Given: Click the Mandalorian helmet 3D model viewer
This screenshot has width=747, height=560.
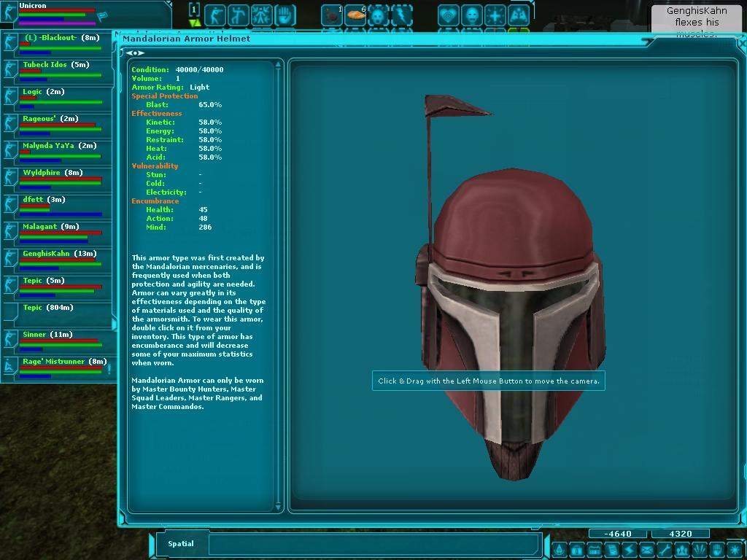Looking at the screenshot, I should [513, 286].
